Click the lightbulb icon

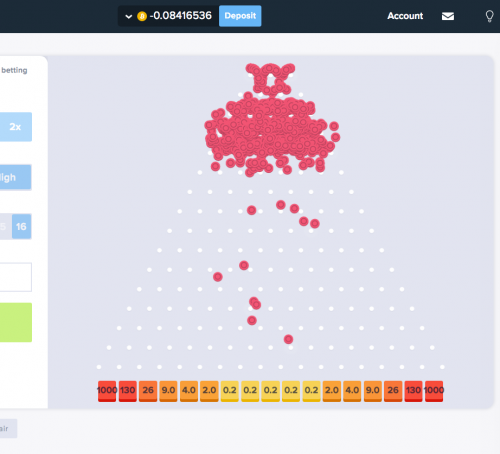pos(489,16)
